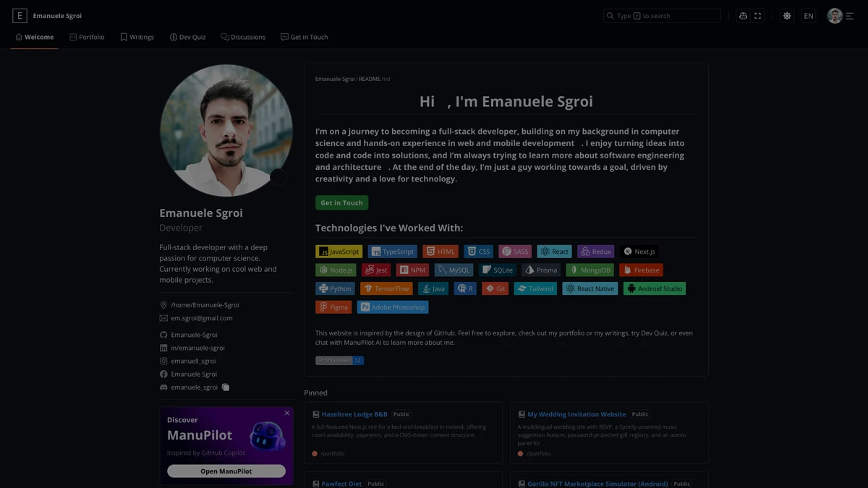Click the Next.js technology badge
The width and height of the screenshot is (868, 488).
coord(639,252)
